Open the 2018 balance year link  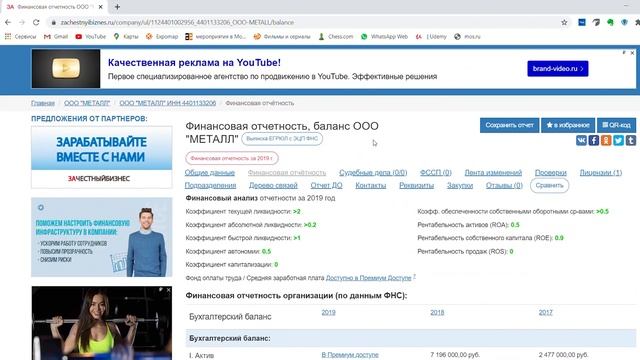(x=437, y=312)
